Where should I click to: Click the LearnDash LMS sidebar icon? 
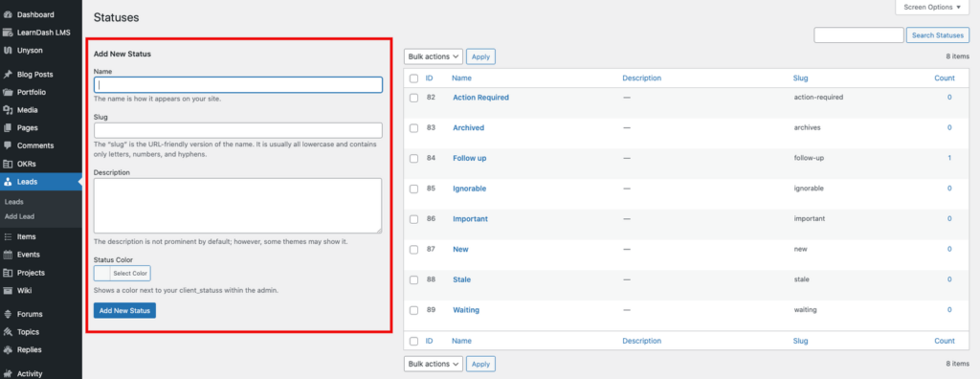(x=8, y=33)
